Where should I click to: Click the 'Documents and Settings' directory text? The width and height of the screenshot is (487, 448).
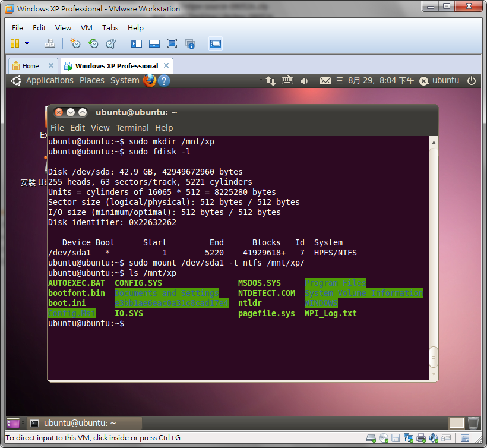167,293
